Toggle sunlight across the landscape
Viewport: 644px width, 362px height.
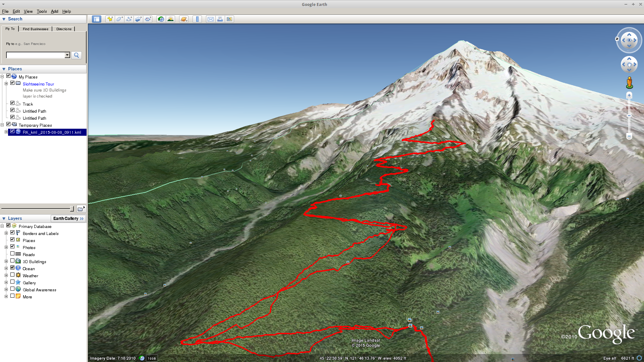click(x=170, y=19)
